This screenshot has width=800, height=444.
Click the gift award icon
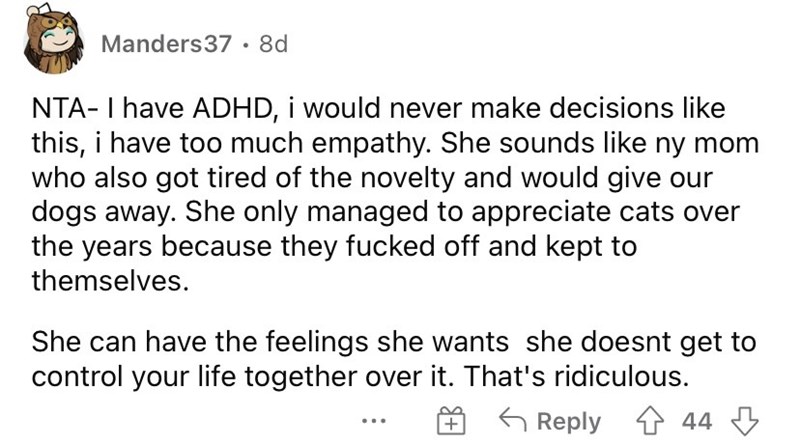pos(453,422)
